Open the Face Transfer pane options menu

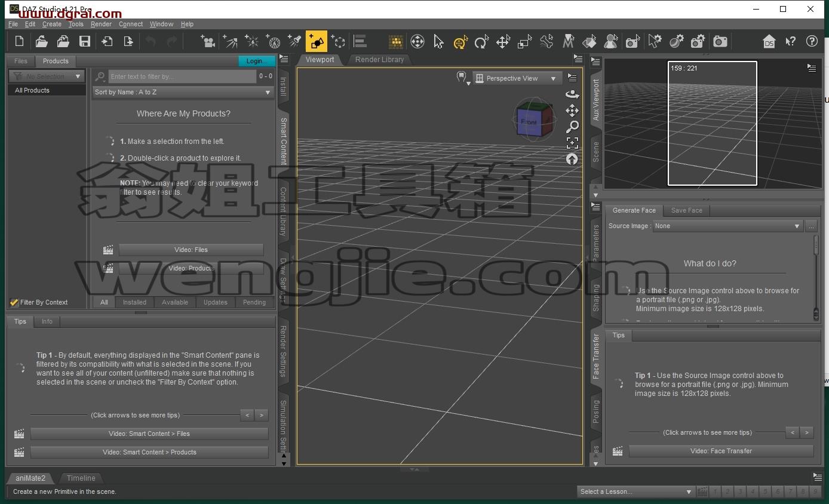coord(595,207)
